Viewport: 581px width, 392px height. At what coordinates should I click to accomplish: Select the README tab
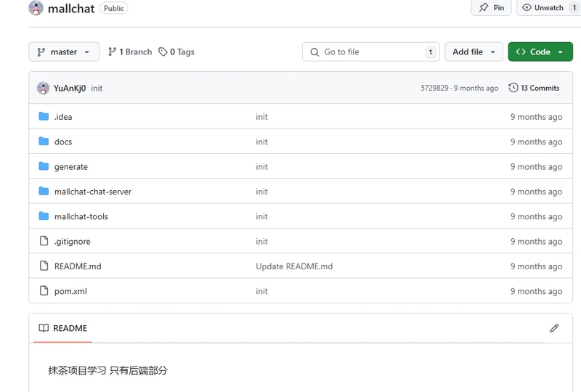pos(63,328)
